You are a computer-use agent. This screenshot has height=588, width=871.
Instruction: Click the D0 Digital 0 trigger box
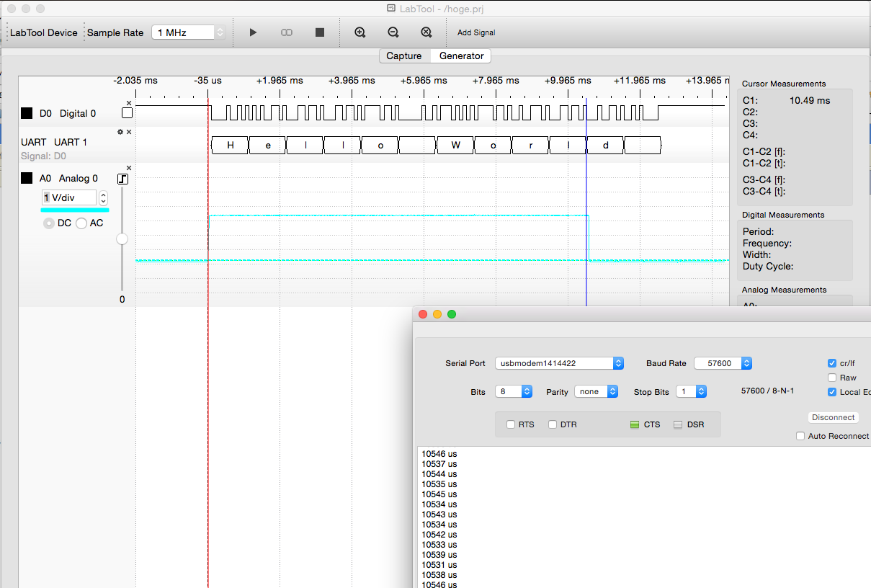coord(128,113)
